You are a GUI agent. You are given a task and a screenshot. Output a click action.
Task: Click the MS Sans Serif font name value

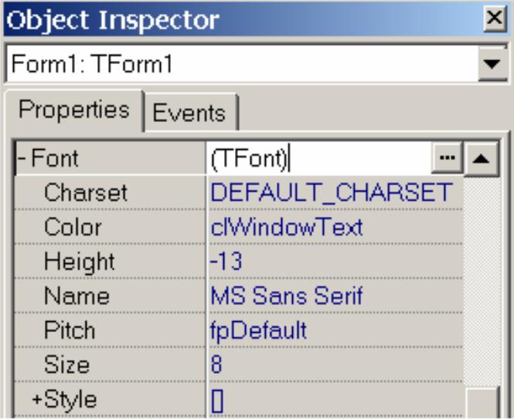287,296
